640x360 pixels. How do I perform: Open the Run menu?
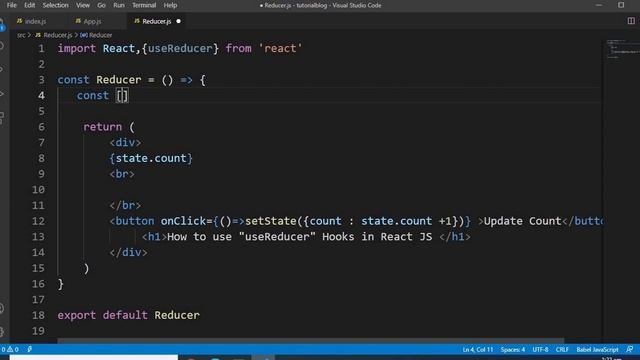tap(119, 5)
